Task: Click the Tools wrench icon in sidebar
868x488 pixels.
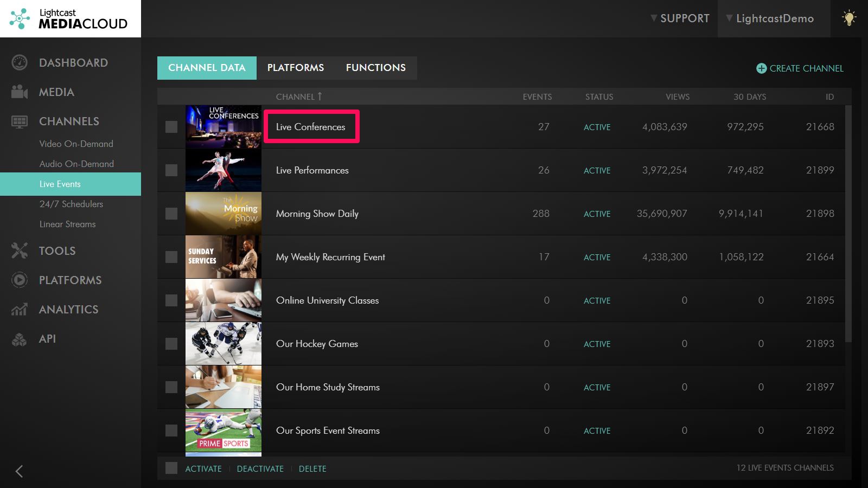Action: pyautogui.click(x=20, y=251)
